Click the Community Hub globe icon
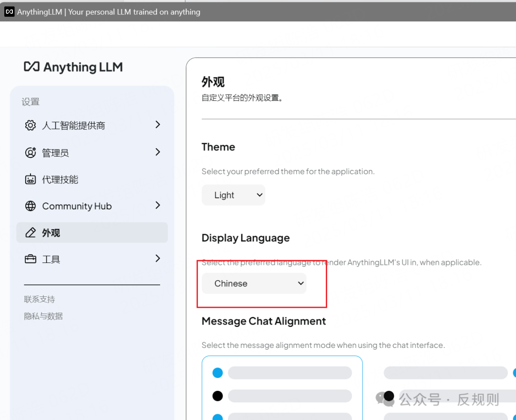 [30, 206]
